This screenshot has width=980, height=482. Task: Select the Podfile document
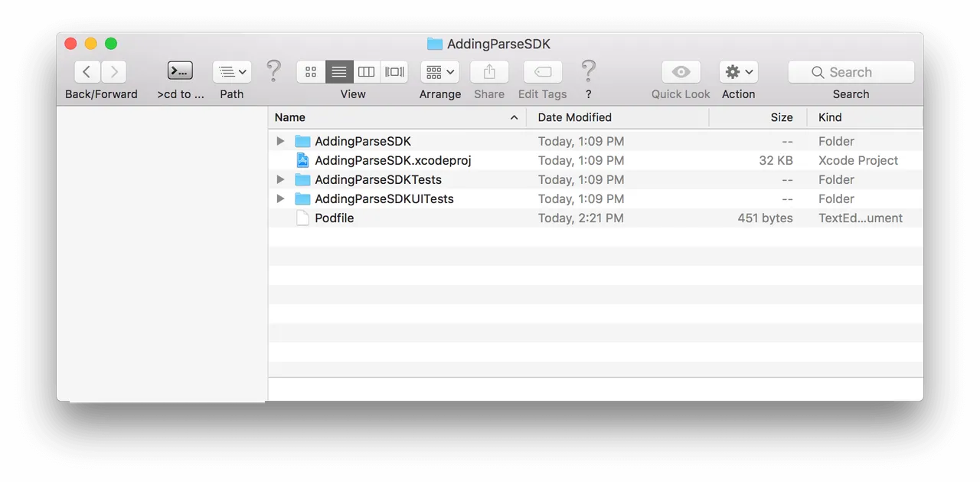click(334, 218)
